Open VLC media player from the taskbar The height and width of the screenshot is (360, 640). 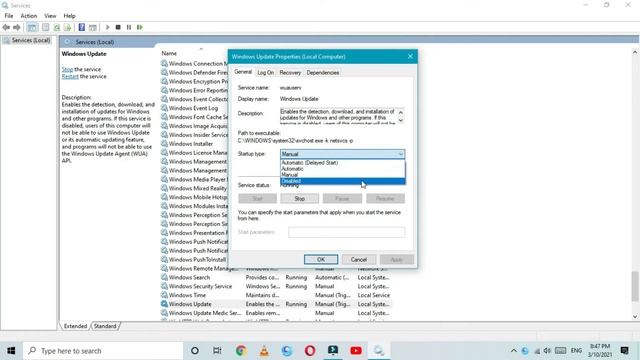point(264,351)
